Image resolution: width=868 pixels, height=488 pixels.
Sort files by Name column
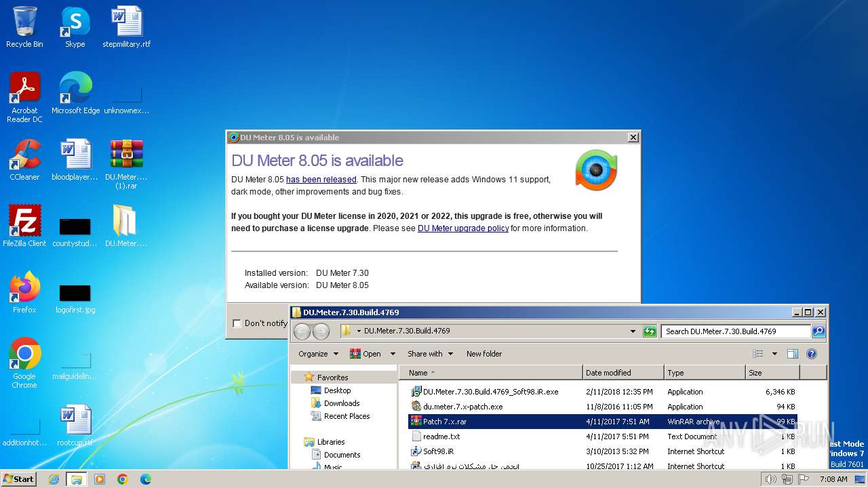[490, 373]
